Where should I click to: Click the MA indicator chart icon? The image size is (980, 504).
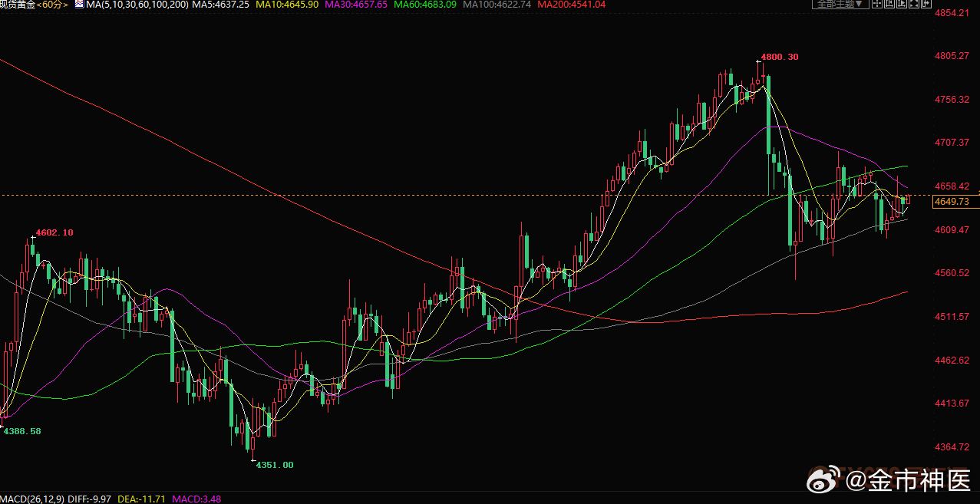click(x=79, y=5)
